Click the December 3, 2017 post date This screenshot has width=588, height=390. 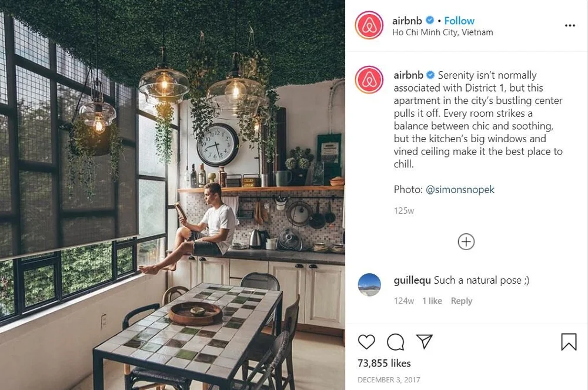(x=389, y=380)
